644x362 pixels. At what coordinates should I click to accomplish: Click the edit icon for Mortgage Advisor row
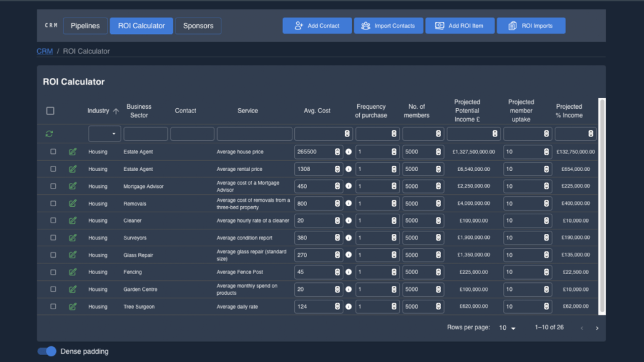click(x=72, y=186)
